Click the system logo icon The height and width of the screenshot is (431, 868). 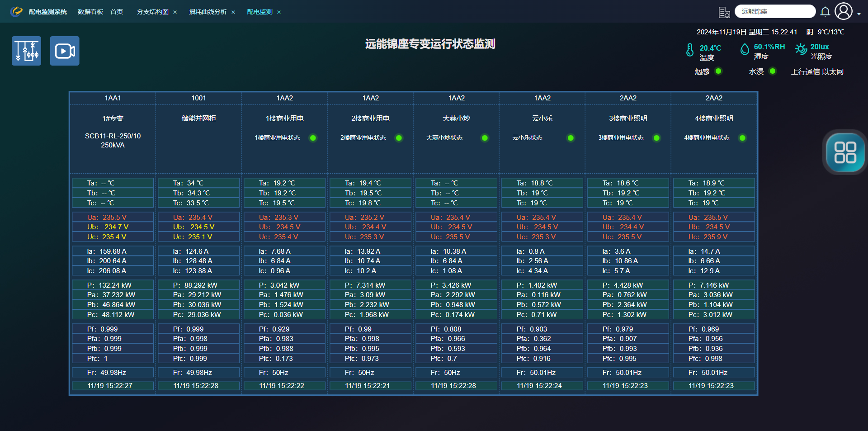point(17,12)
